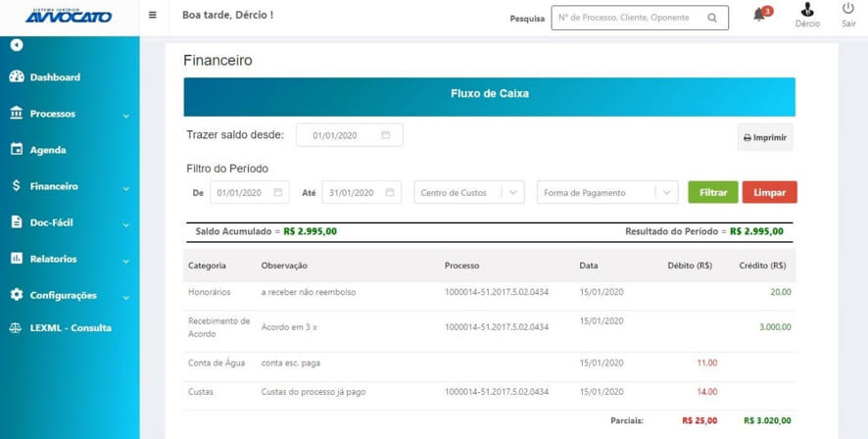Open Agenda from the sidebar

[x=48, y=150]
